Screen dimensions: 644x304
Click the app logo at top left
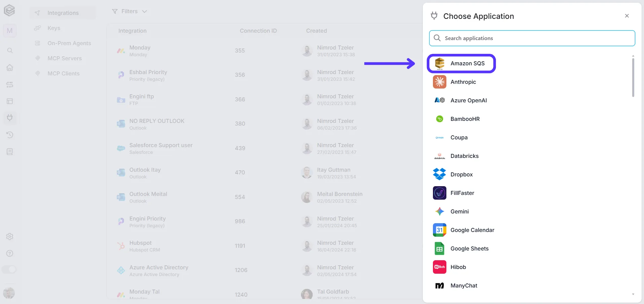(9, 10)
